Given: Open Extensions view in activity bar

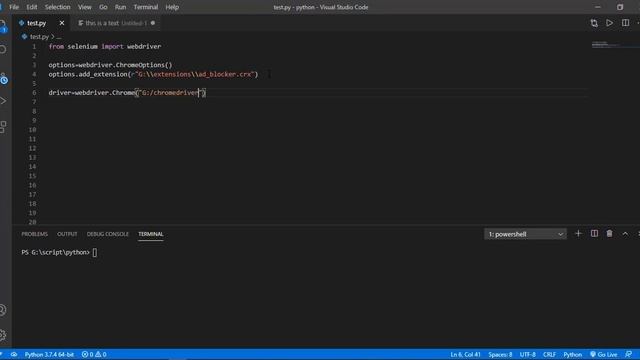Looking at the screenshot, I should click(3, 127).
